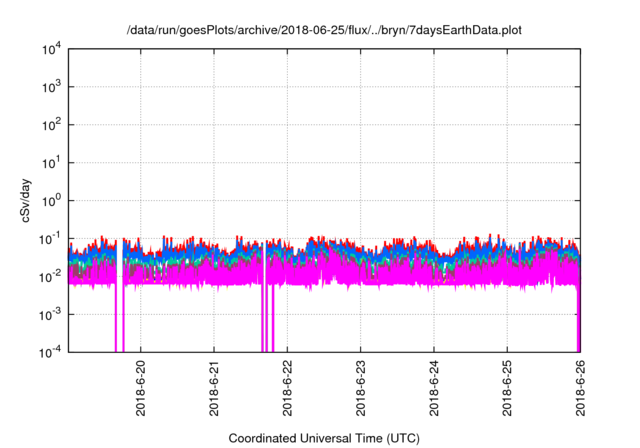Click the 10^4 y-axis tick label

[x=51, y=49]
